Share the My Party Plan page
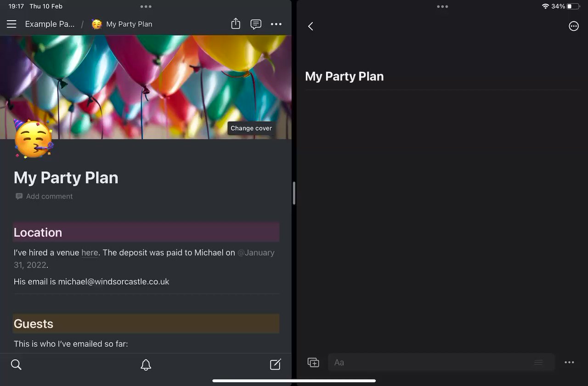588x386 pixels. [236, 24]
